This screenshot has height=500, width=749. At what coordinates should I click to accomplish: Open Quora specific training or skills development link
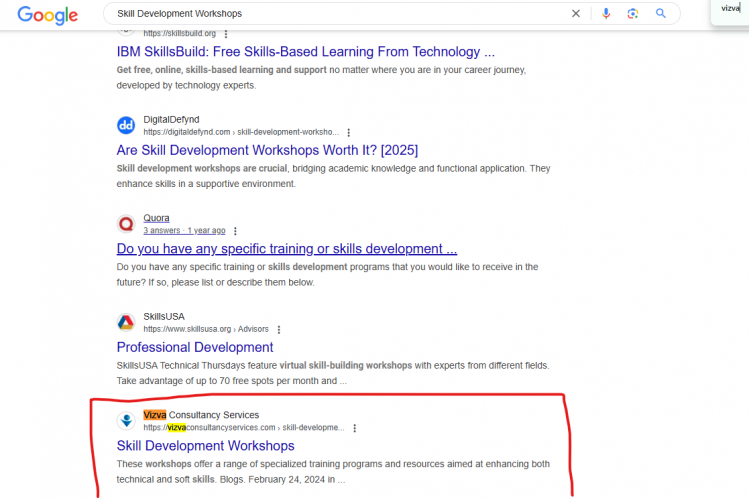pos(287,249)
